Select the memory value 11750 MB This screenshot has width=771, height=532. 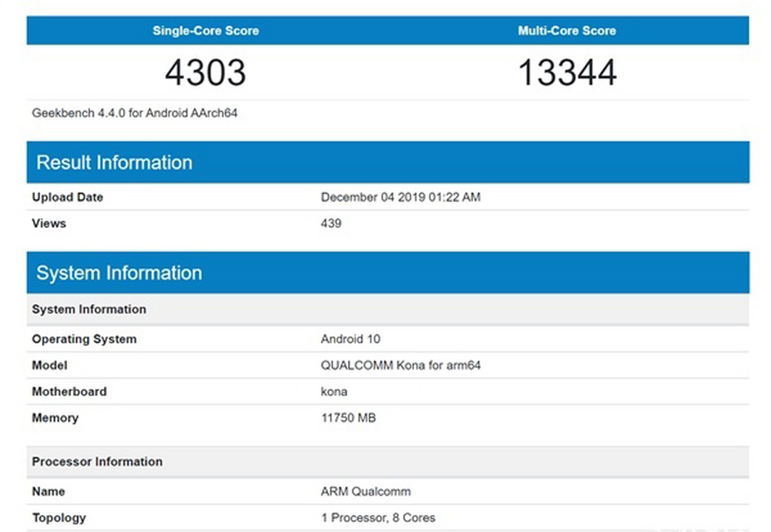[x=348, y=418]
